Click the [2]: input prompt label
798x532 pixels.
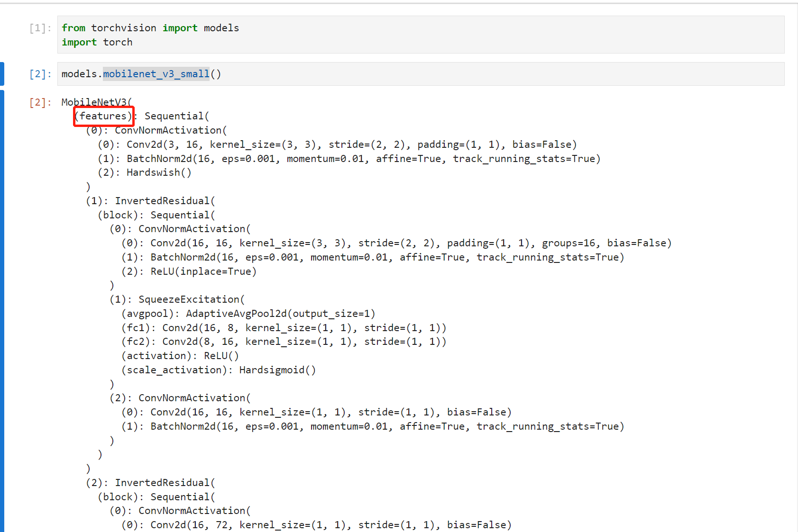coord(40,74)
